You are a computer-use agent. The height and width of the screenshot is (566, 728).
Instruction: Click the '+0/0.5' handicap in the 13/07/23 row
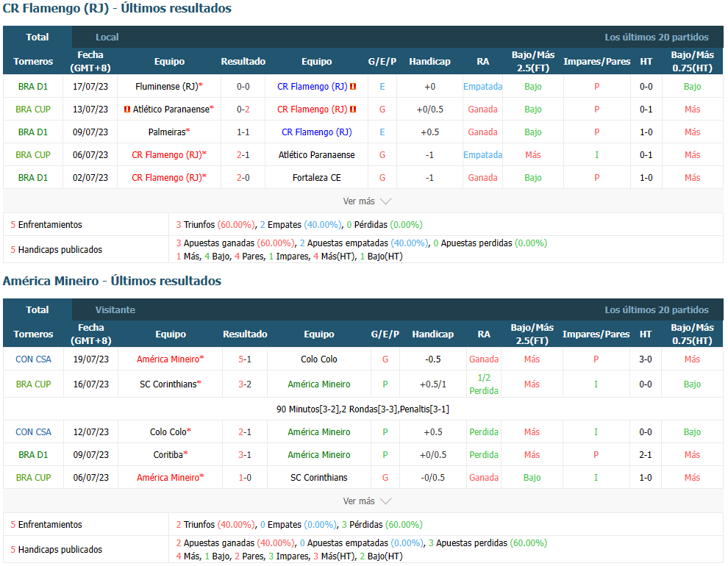[430, 109]
